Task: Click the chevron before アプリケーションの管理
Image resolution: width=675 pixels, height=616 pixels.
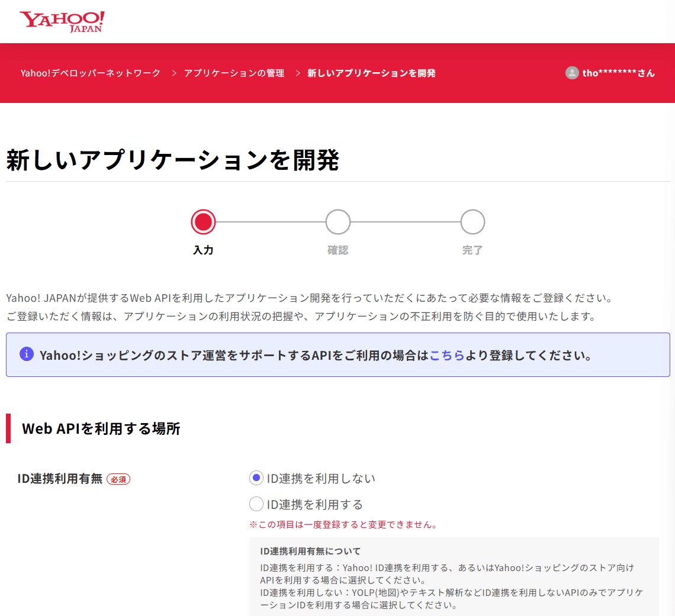Action: [174, 73]
